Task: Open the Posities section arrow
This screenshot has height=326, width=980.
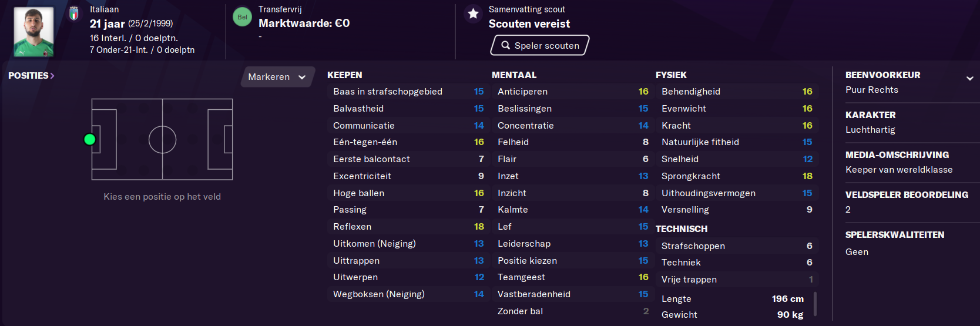Action: click(x=52, y=76)
